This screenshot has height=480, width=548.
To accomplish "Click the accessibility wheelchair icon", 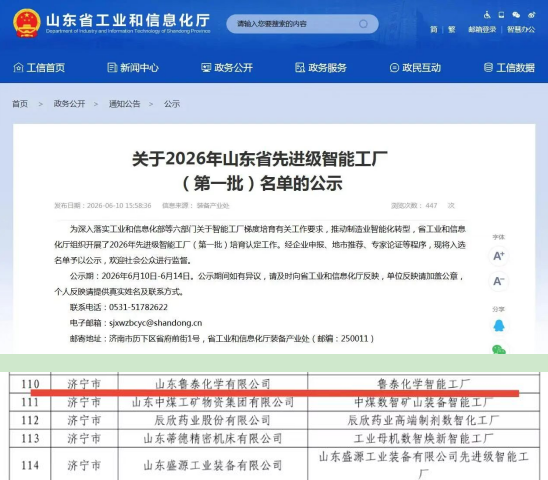I will (x=487, y=15).
